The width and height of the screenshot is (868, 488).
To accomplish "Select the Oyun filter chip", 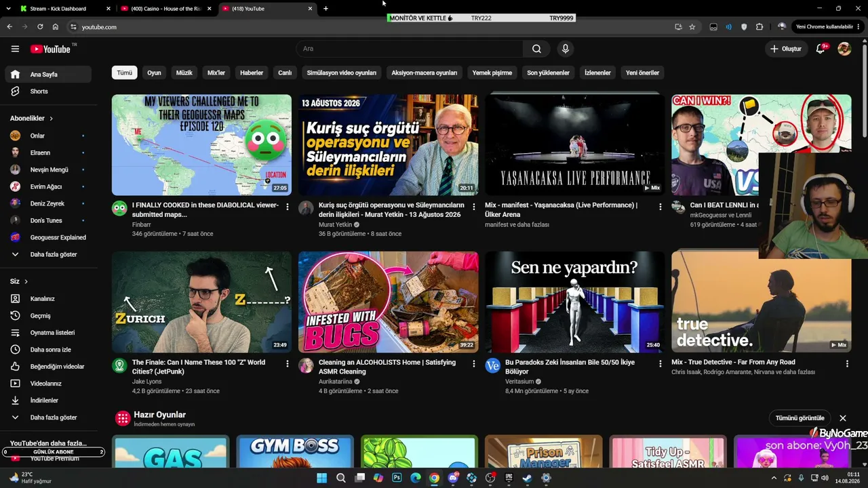I will click(155, 73).
